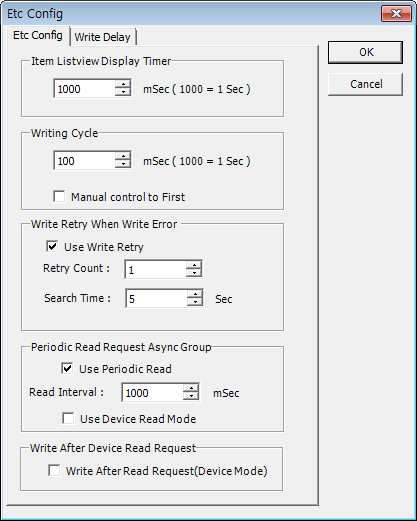Decrease the Retry Count value
417x521 pixels.
[x=194, y=273]
